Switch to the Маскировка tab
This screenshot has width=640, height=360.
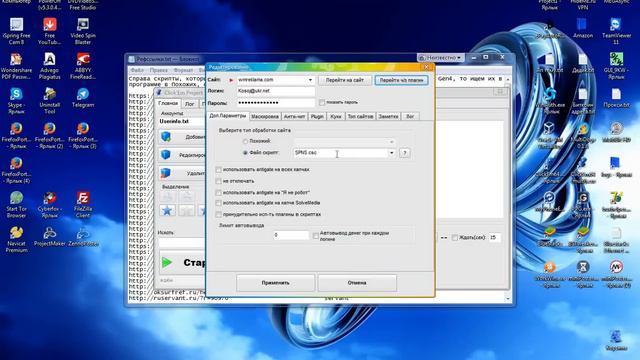(x=265, y=116)
